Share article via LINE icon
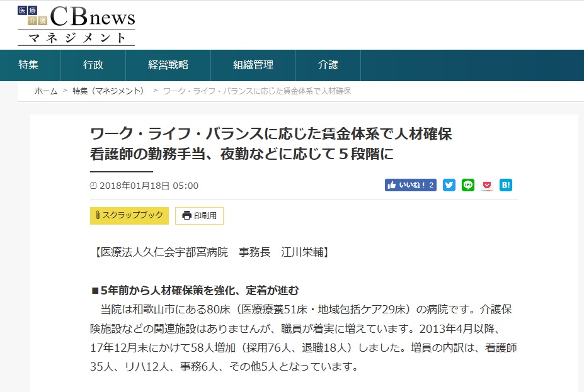This screenshot has height=392, width=584. (468, 185)
